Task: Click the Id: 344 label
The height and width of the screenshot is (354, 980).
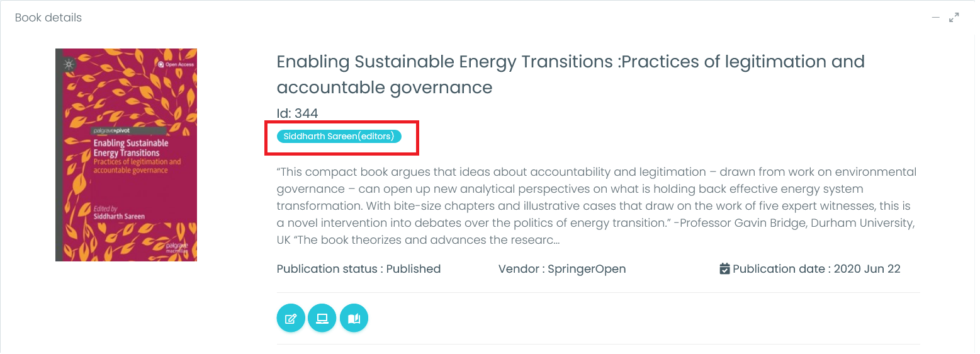Action: click(x=297, y=113)
